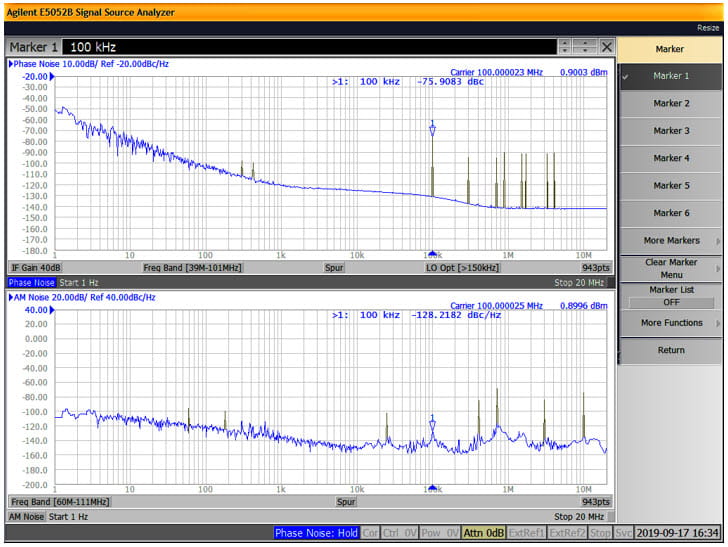Click Start 1 Hz in phase noise bar
This screenshot has width=728, height=547.
[79, 283]
